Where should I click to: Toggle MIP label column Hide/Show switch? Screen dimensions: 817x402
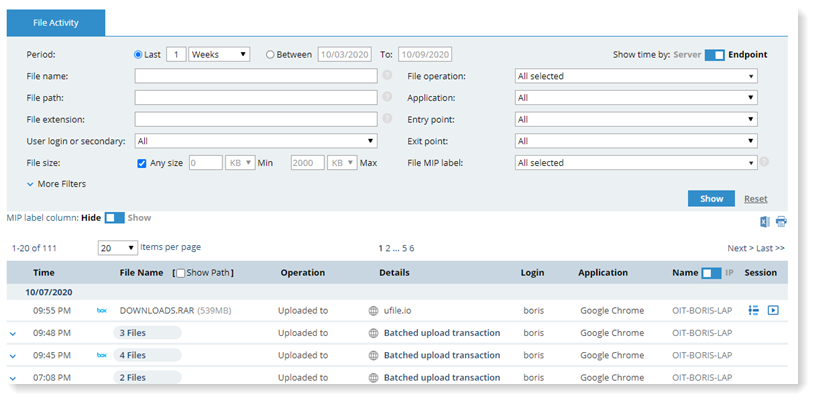click(114, 217)
